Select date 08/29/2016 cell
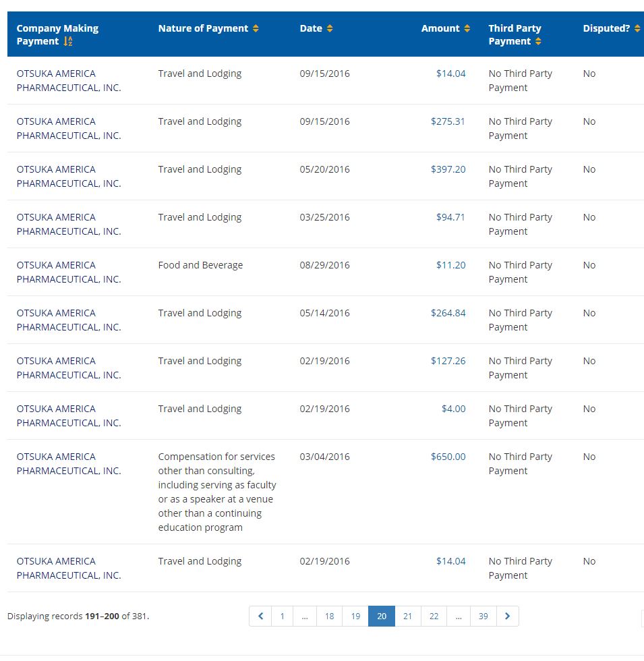This screenshot has width=644, height=661. (x=324, y=265)
